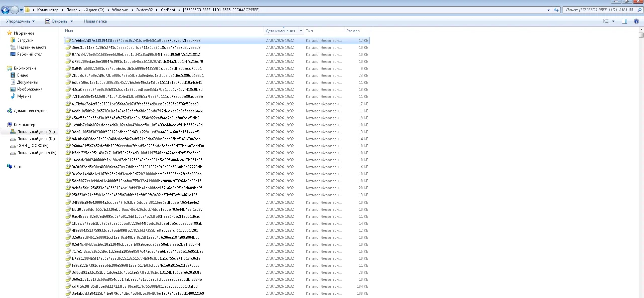Expand breadcrumb arrow after Windows
This screenshot has width=644, height=298.
132,10
